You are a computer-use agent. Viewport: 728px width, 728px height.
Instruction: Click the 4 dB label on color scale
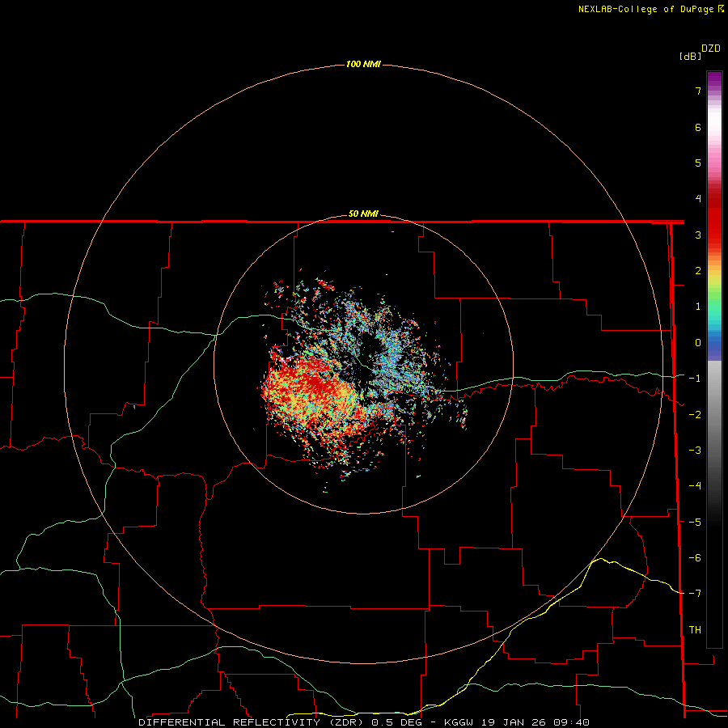tap(698, 199)
